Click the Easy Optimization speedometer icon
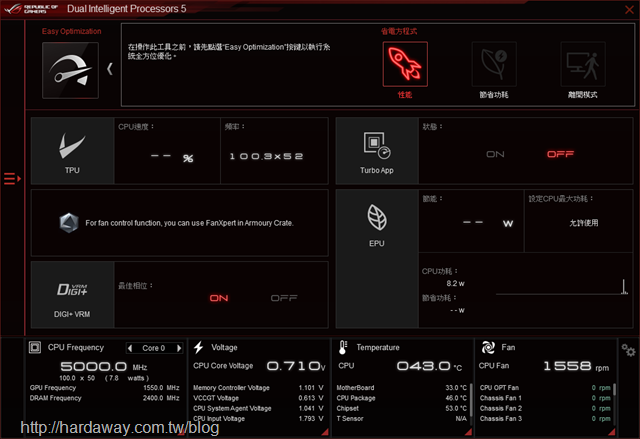640x439 pixels. 70,70
